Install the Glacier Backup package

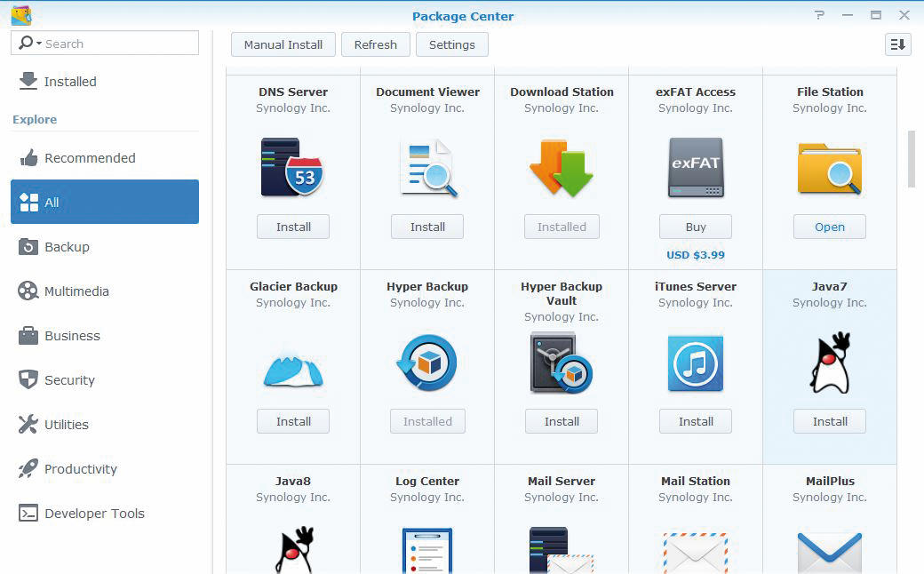(x=293, y=421)
